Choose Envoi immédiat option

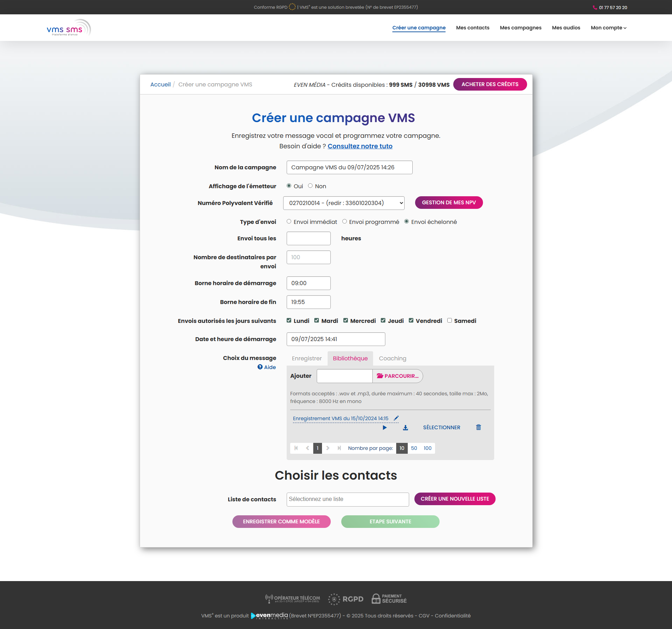point(289,221)
